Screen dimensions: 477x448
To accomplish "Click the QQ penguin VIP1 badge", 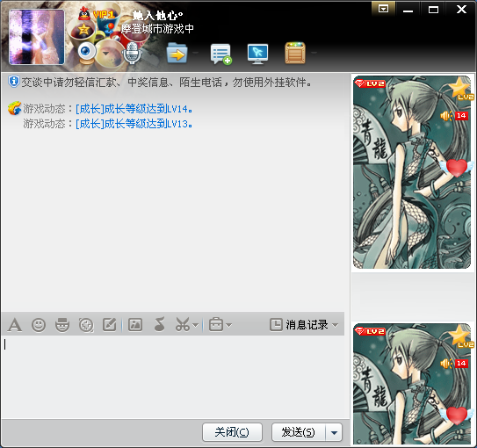I will point(96,14).
